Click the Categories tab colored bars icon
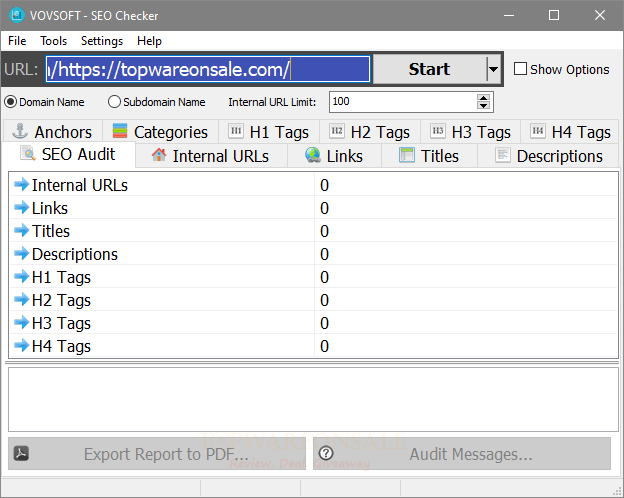The image size is (624, 498). tap(120, 131)
